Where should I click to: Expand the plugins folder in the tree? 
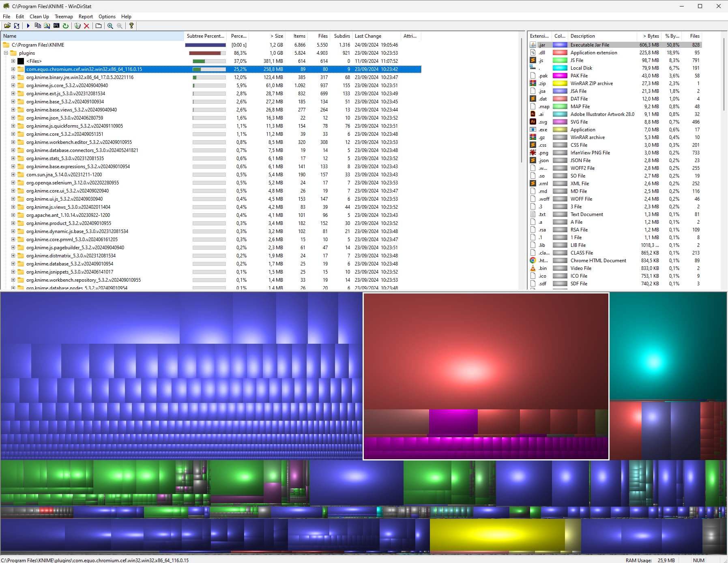point(5,53)
